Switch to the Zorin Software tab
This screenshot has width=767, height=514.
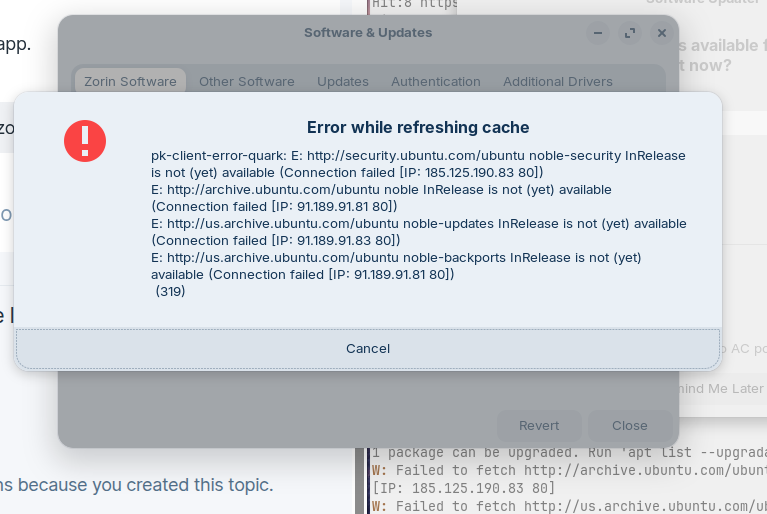[130, 82]
